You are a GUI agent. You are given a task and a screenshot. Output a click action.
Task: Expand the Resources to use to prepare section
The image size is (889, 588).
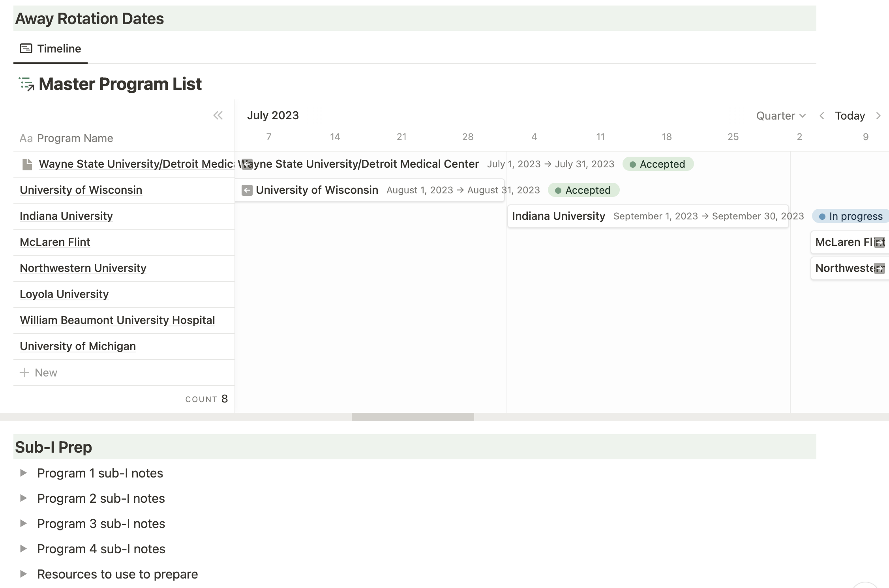23,574
